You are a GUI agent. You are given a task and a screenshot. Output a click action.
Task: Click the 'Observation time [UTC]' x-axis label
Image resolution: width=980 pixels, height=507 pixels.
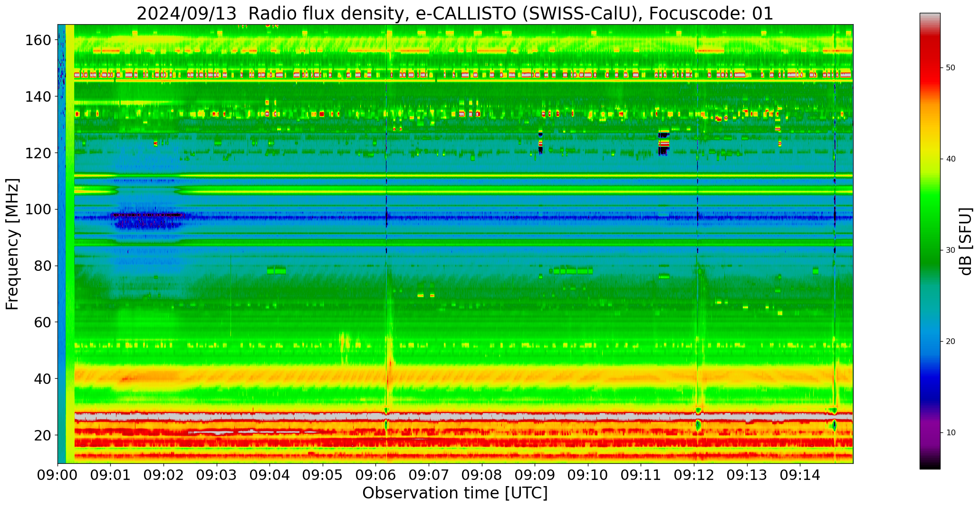tap(455, 493)
